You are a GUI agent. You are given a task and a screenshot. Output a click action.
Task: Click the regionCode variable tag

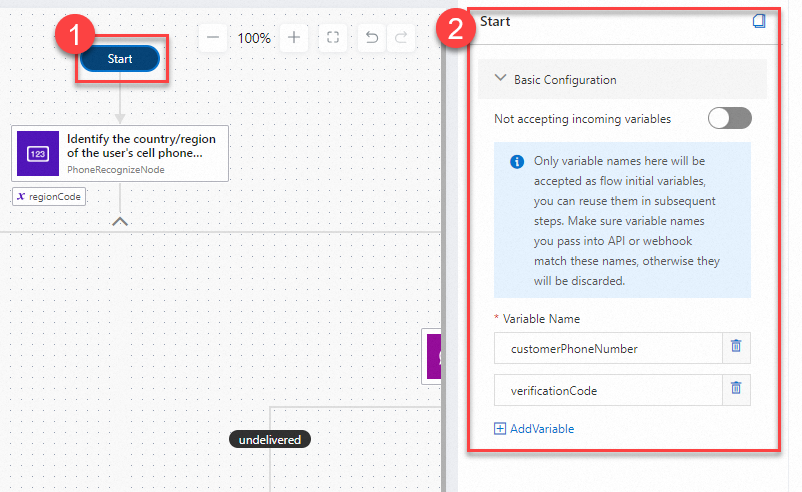49,196
